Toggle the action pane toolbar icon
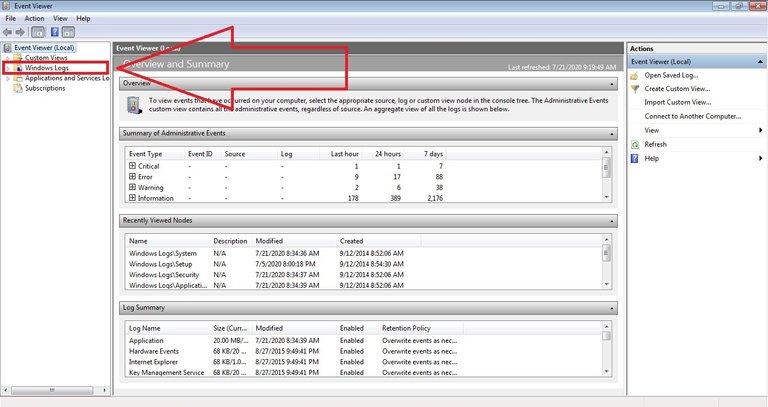Screen dimensions: 768x407 point(69,32)
